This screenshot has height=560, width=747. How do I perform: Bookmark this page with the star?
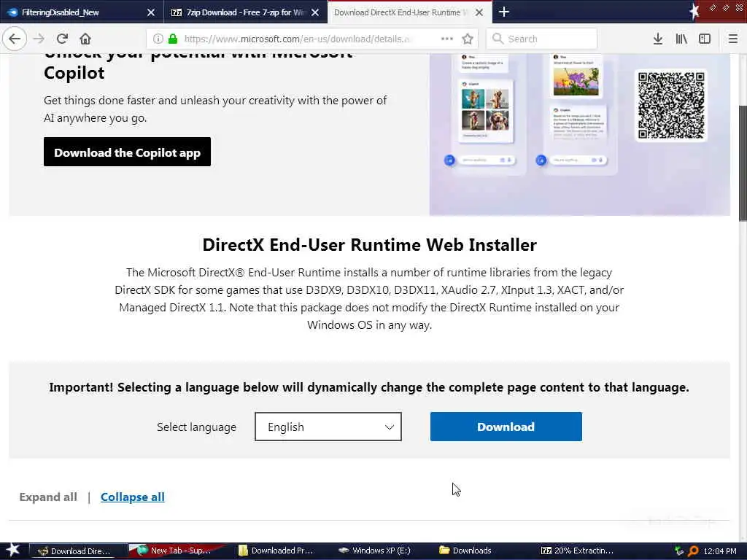468,39
